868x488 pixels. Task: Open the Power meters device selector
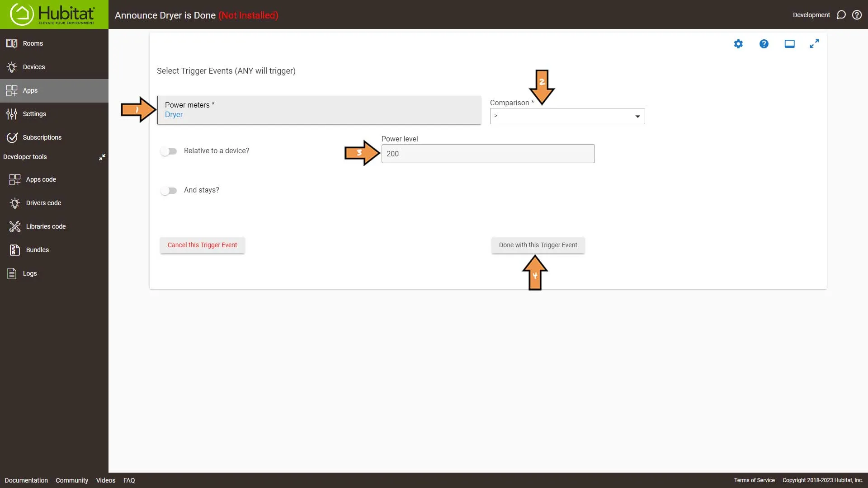point(319,110)
